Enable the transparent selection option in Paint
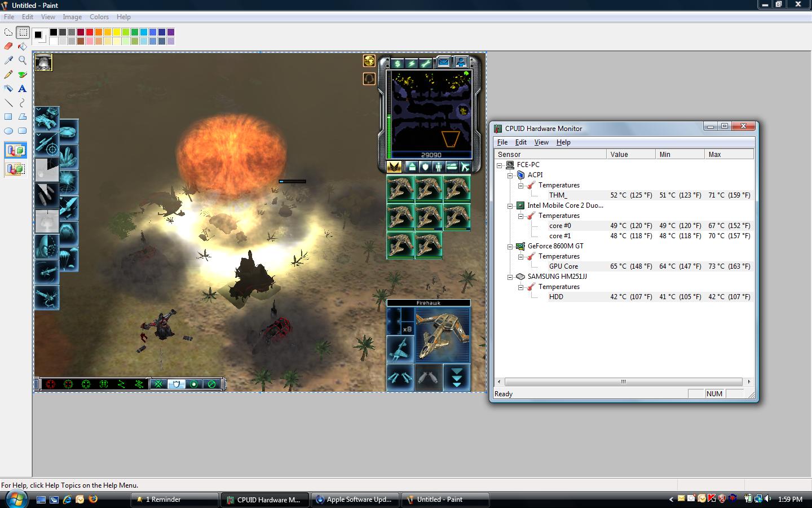 16,168
